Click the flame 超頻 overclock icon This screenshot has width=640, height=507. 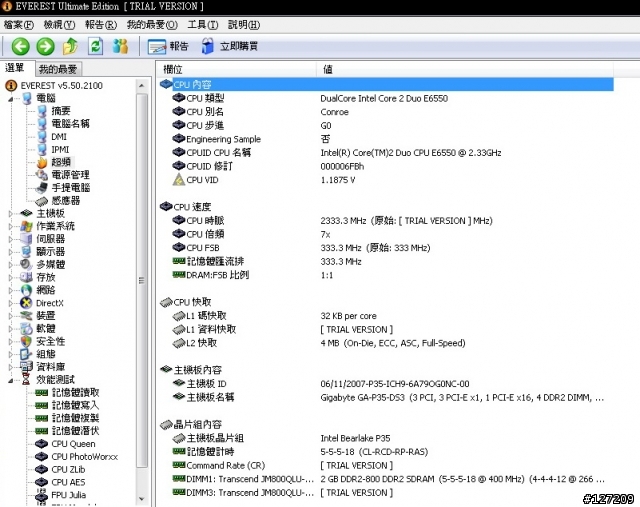[x=42, y=162]
